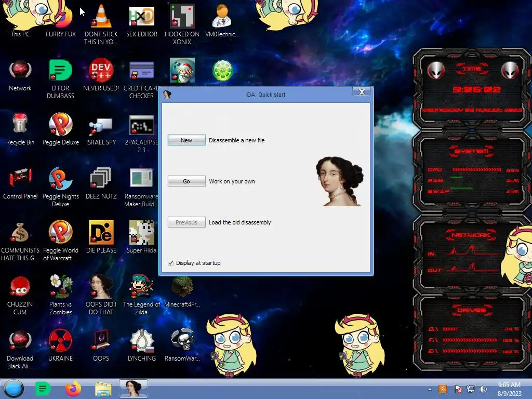Select the ISRAEL SPY icon
Screen dimensions: 532x399
pyautogui.click(x=101, y=130)
